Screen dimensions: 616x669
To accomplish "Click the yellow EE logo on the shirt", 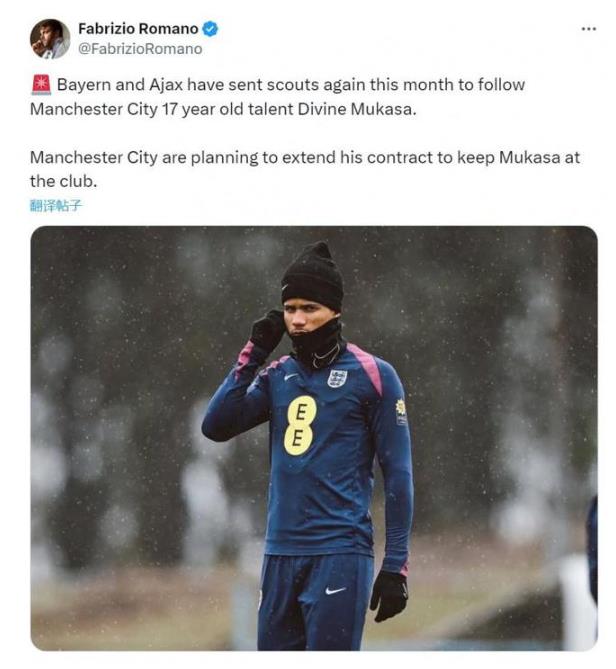I will [300, 426].
